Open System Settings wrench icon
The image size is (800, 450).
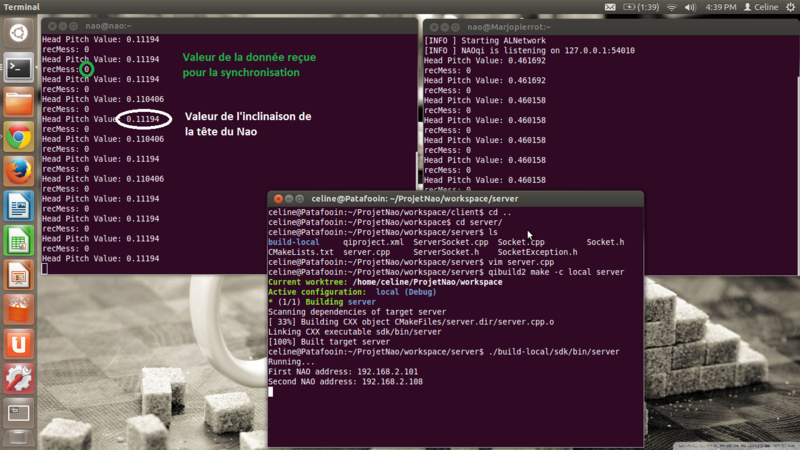point(18,378)
